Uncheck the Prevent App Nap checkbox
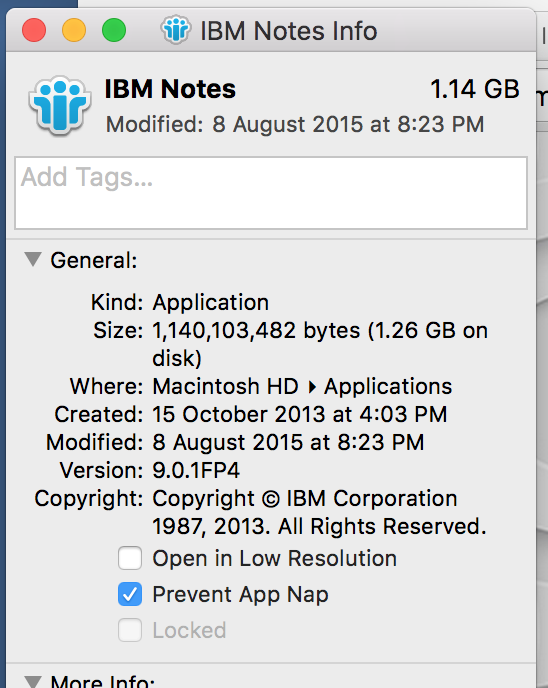Screen dimensions: 548x688 click(x=130, y=594)
